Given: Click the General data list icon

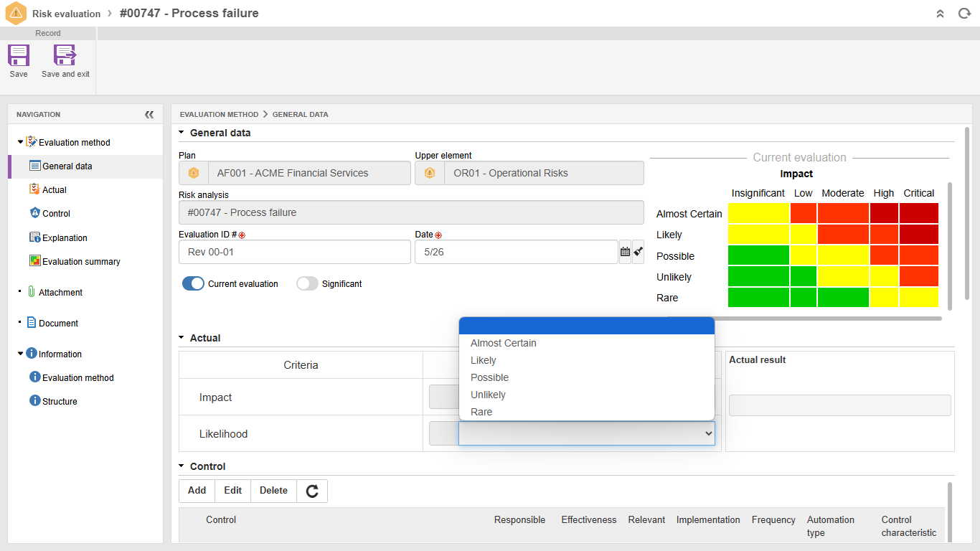Looking at the screenshot, I should (35, 166).
